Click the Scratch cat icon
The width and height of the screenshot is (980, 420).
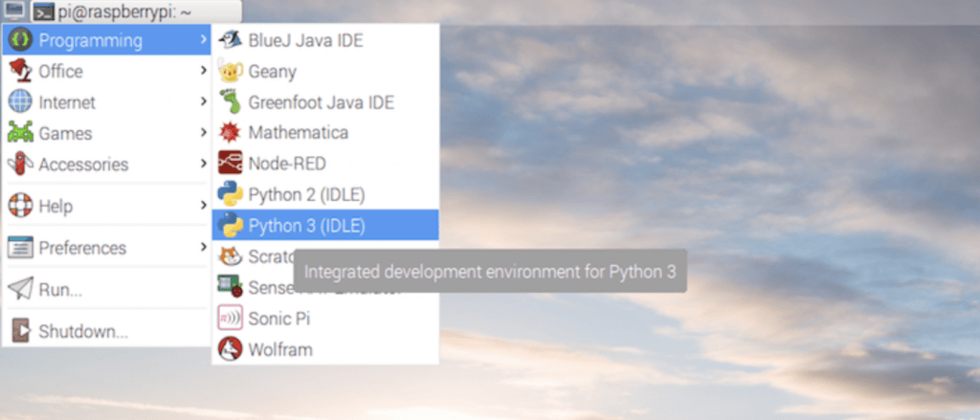(230, 256)
